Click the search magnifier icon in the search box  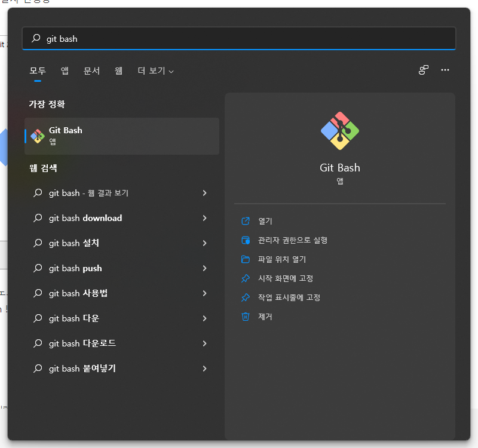36,38
